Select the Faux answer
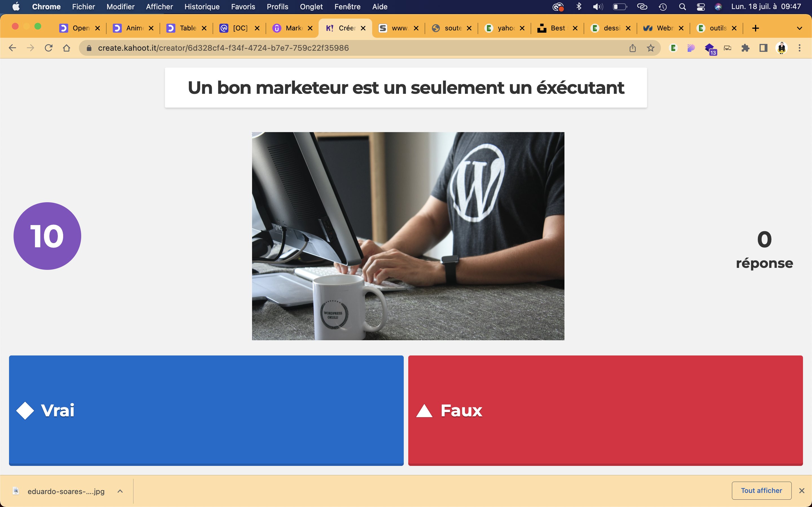The image size is (812, 507). tap(605, 410)
